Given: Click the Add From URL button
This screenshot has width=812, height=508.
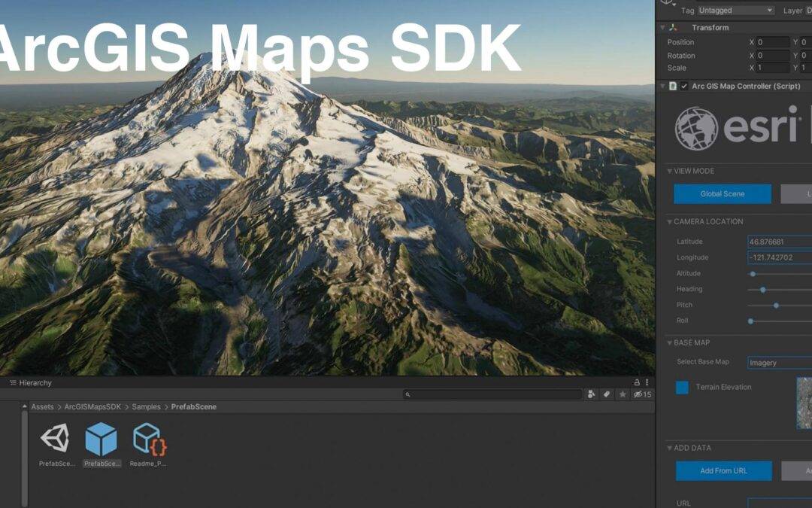Looking at the screenshot, I should click(723, 470).
